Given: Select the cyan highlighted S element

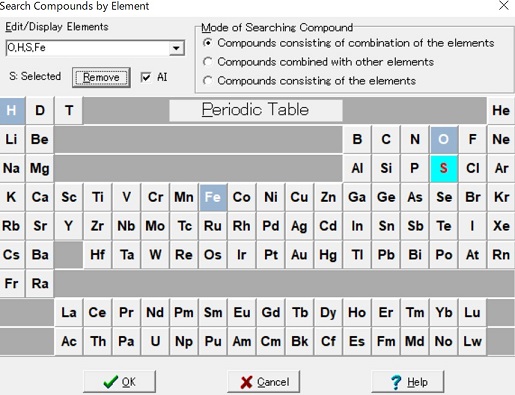Looking at the screenshot, I should click(444, 168).
